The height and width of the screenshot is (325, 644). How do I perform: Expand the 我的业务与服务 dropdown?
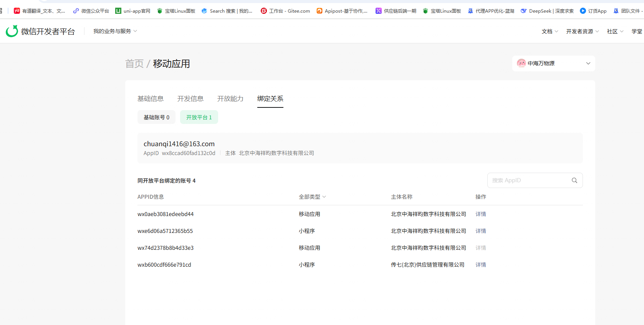coord(115,31)
